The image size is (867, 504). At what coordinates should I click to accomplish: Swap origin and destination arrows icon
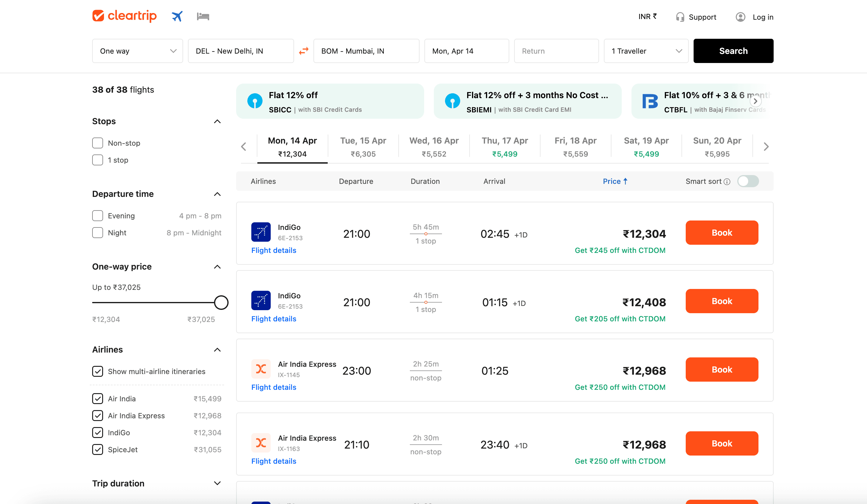tap(303, 51)
